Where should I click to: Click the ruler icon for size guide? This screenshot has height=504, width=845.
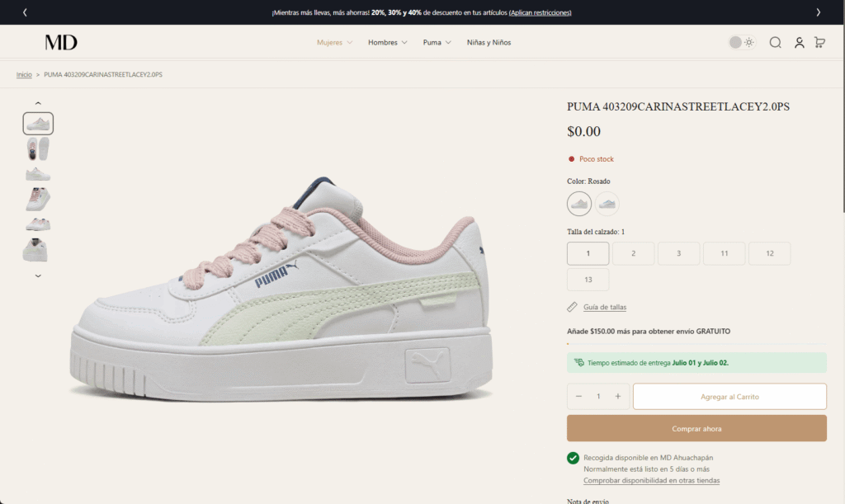(573, 307)
